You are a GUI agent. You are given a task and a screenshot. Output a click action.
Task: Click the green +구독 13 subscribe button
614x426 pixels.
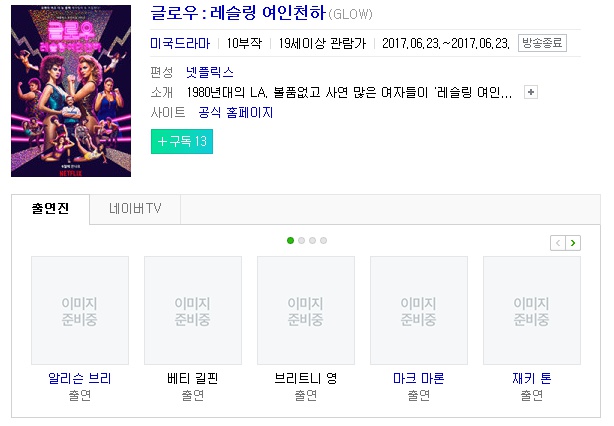pyautogui.click(x=182, y=141)
